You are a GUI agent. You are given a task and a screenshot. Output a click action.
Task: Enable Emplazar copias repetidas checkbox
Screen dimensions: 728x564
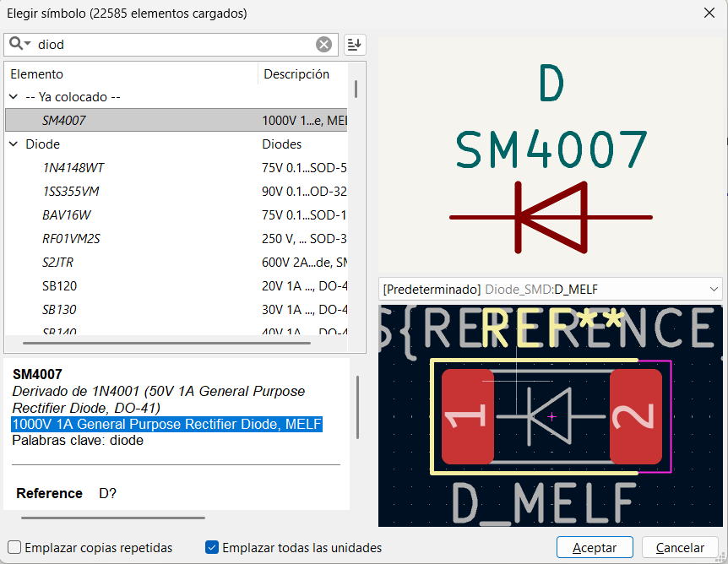click(14, 547)
